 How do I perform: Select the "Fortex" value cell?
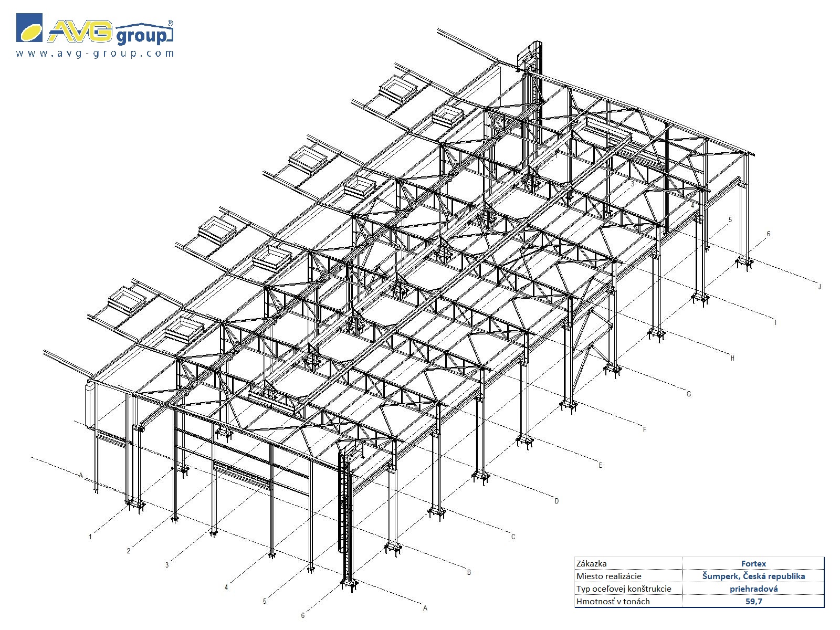(753, 564)
